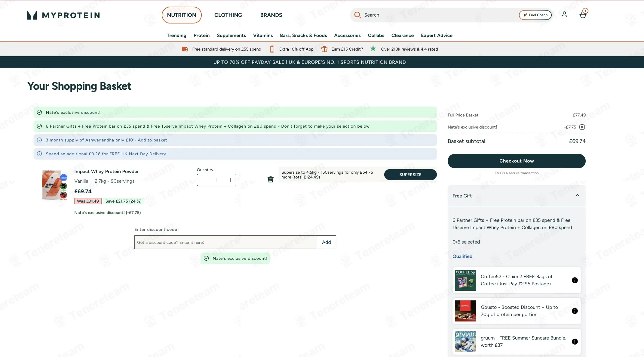Decrease quantity with minus button

(x=203, y=180)
